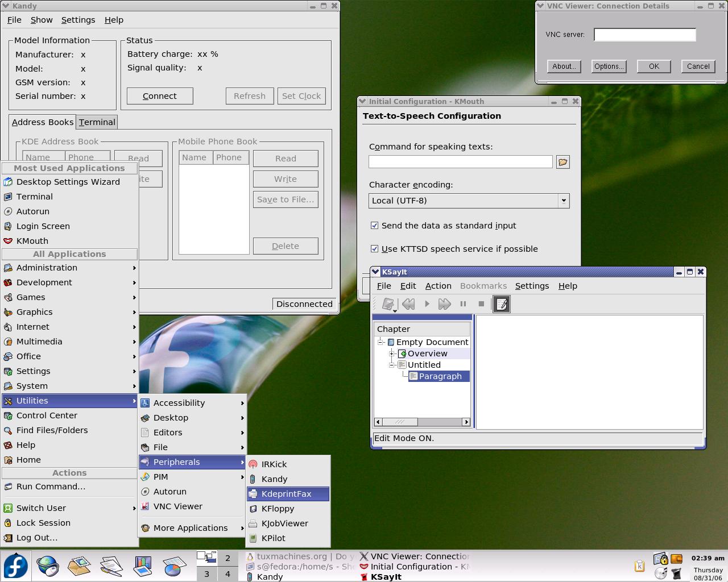The height and width of the screenshot is (582, 728).
Task: Toggle 'Send the data as standard input' checkbox
Action: (374, 226)
